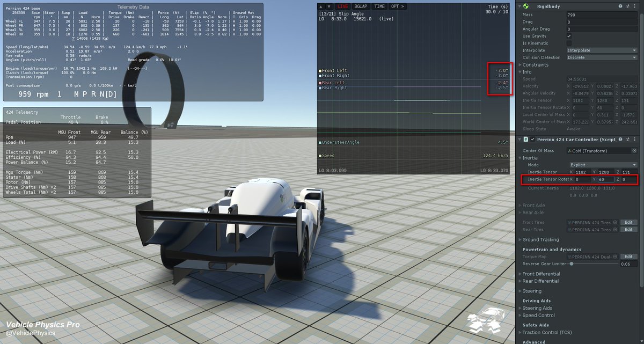
Task: Open Rigidbody preset selector icon
Action: coord(627,6)
